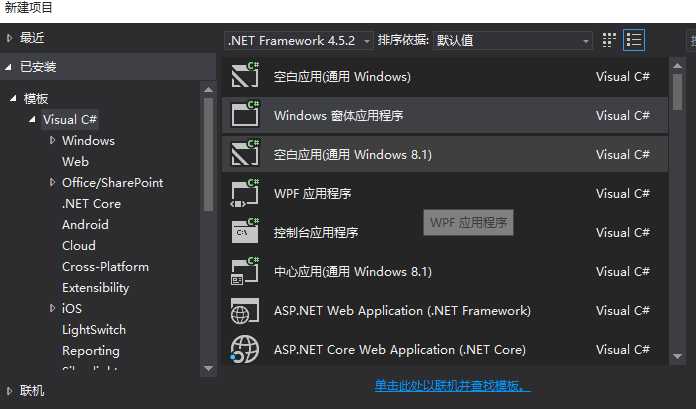Expand the Windows tree node arrow
The image size is (696, 409).
click(x=52, y=140)
